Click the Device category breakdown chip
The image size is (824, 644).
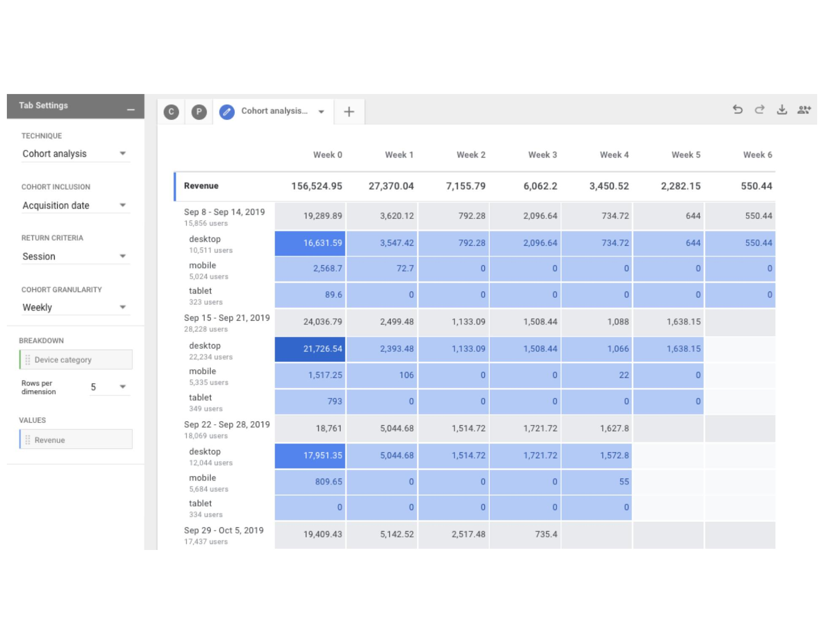pyautogui.click(x=76, y=360)
